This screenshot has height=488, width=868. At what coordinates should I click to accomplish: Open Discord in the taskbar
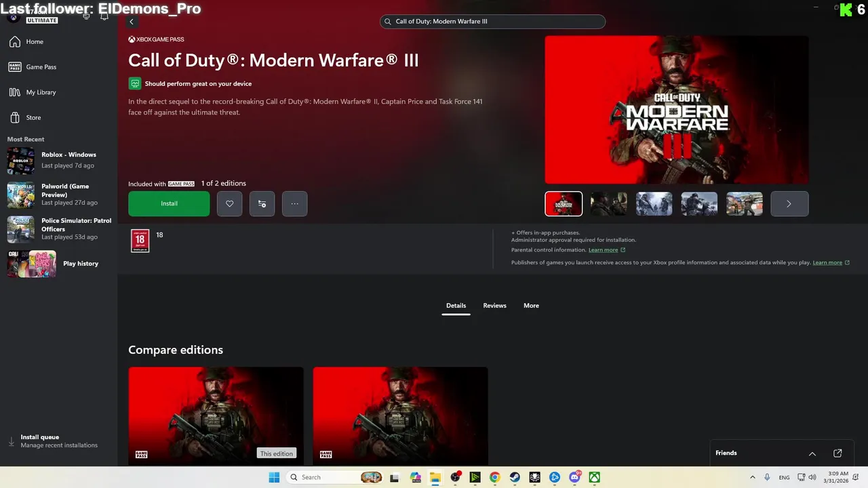[x=575, y=477]
